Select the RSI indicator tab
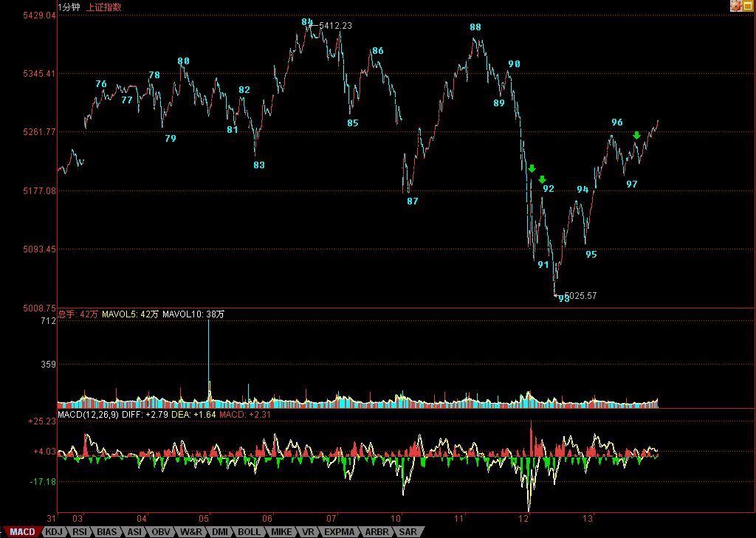Screen dimensions: 756x538 [80, 531]
